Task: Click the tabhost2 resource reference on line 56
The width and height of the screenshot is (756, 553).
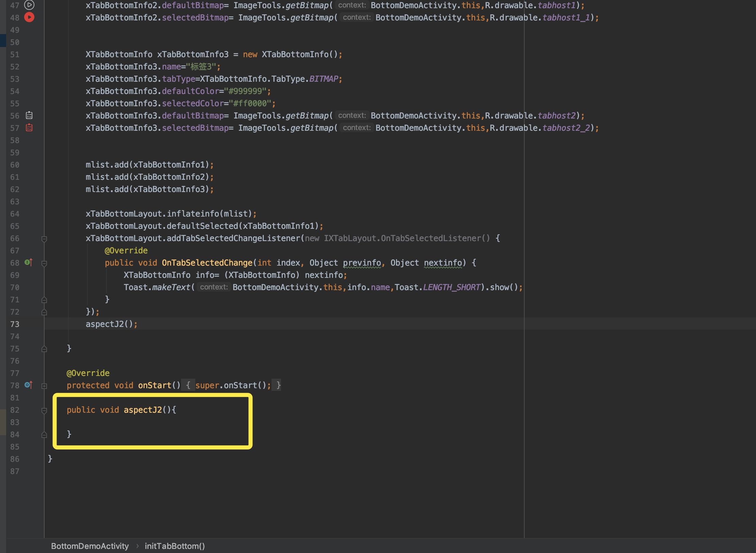Action: [557, 115]
